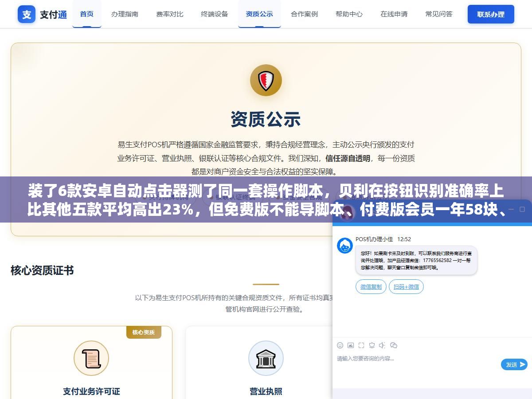Click the 支付通 brand name text
Image resolution: width=532 pixels, height=399 pixels.
[54, 15]
